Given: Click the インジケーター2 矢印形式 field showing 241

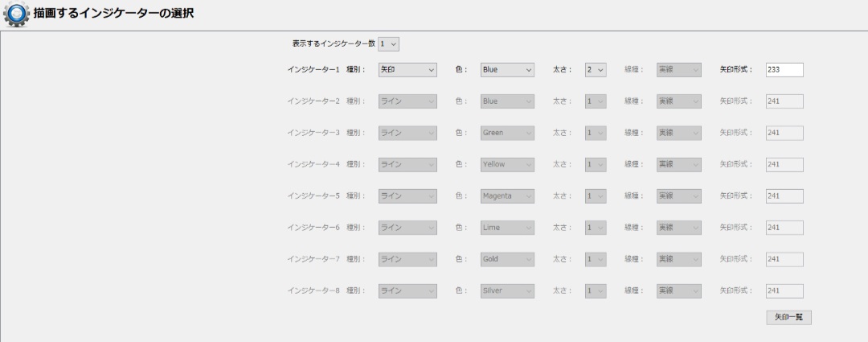Looking at the screenshot, I should (784, 101).
